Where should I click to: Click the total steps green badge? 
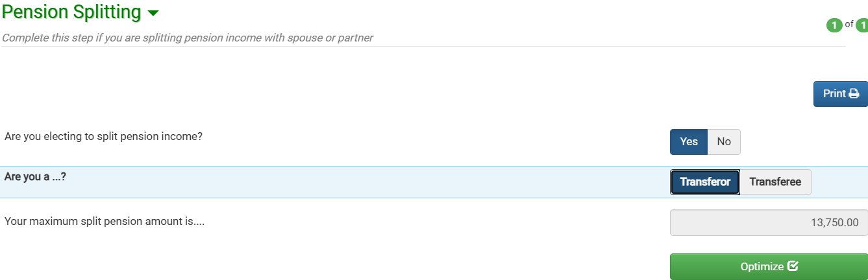[862, 25]
